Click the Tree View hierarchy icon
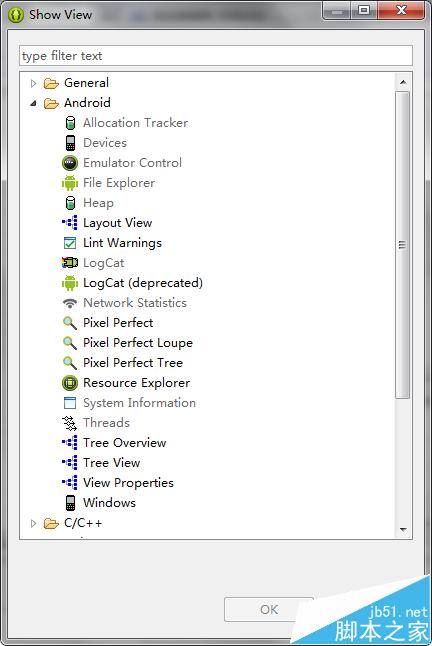 pos(70,463)
